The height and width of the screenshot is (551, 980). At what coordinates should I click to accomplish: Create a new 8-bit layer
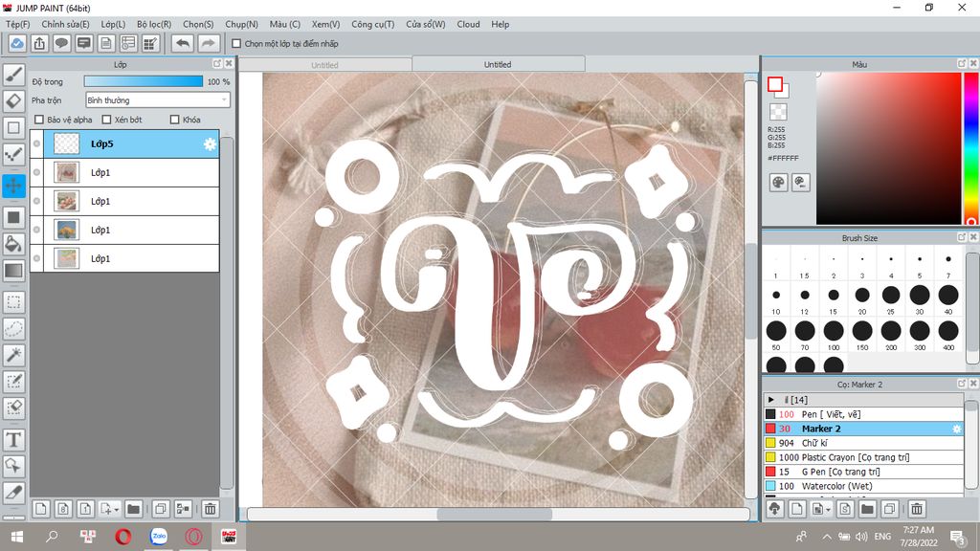[63, 509]
